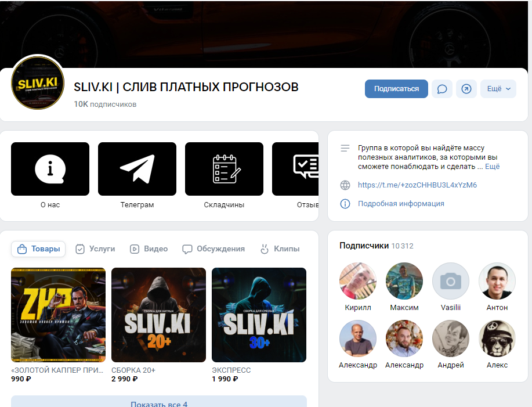Open Максим's subscriber avatar
Viewport: 532px width, 407px height.
tap(404, 281)
